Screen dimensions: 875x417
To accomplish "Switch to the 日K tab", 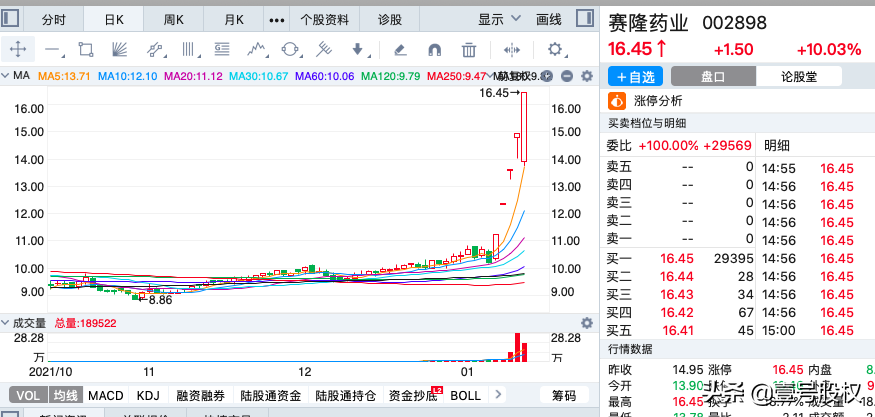I will pyautogui.click(x=114, y=20).
